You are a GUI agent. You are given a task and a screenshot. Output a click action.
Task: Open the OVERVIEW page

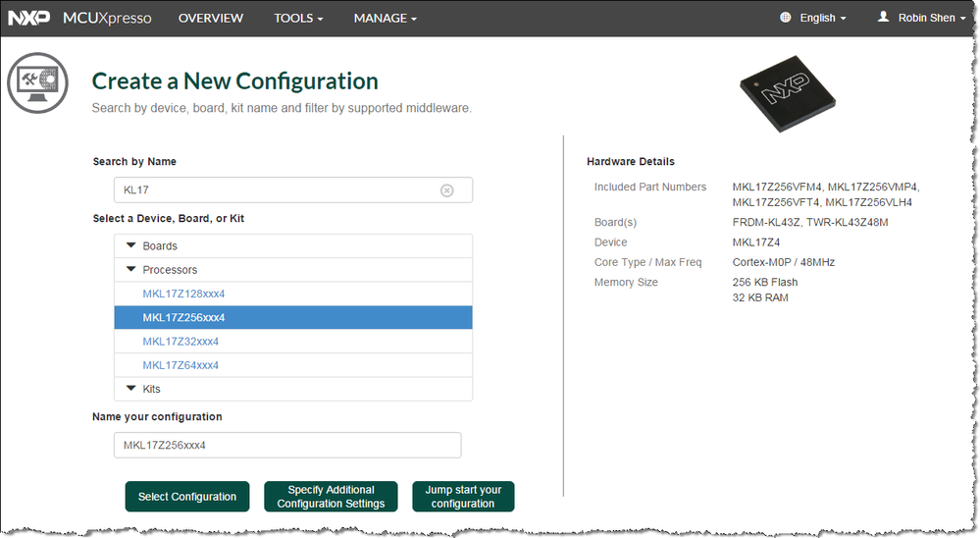click(x=211, y=18)
